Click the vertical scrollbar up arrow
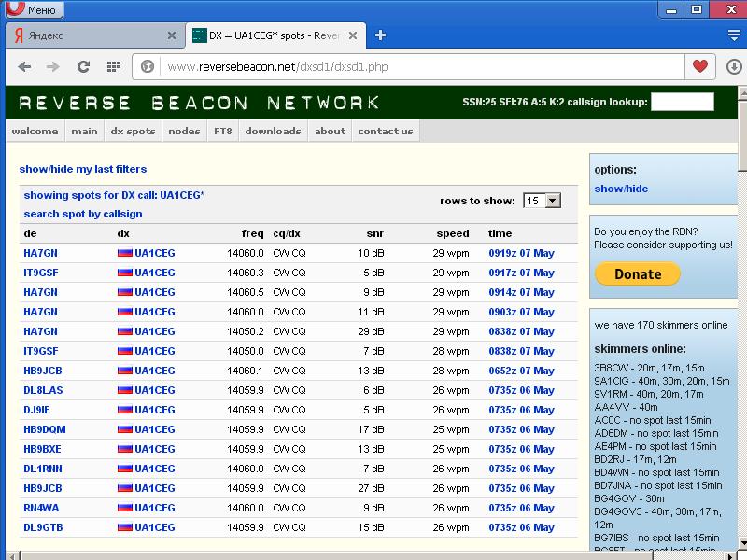The height and width of the screenshot is (560, 747). pos(742,92)
